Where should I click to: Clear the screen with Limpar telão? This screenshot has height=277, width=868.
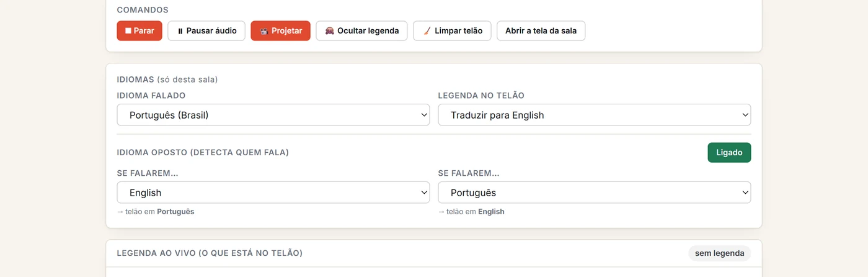click(x=452, y=30)
